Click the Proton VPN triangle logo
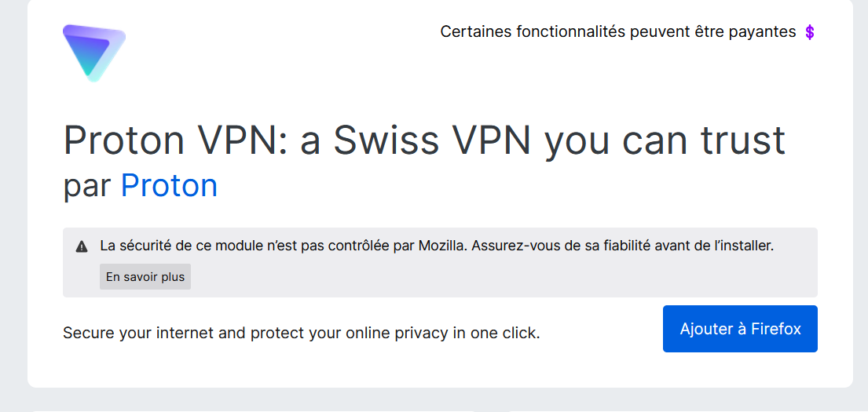 94,53
